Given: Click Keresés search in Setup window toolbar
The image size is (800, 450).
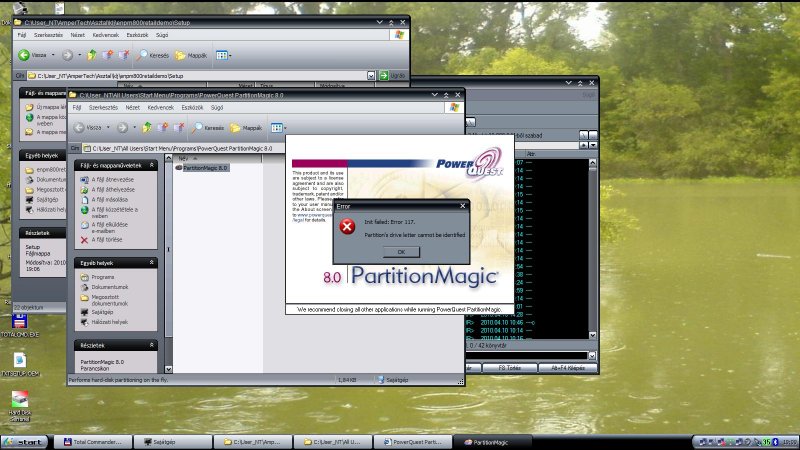Looking at the screenshot, I should [153, 55].
